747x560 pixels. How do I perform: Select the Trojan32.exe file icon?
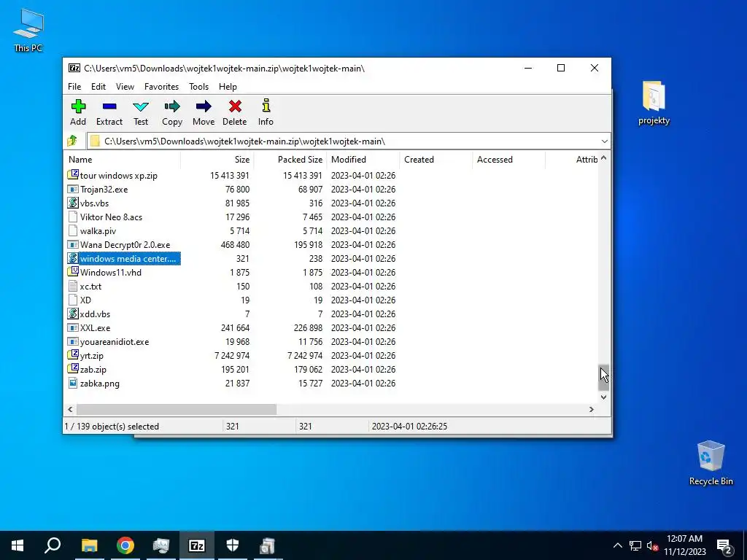(x=73, y=190)
